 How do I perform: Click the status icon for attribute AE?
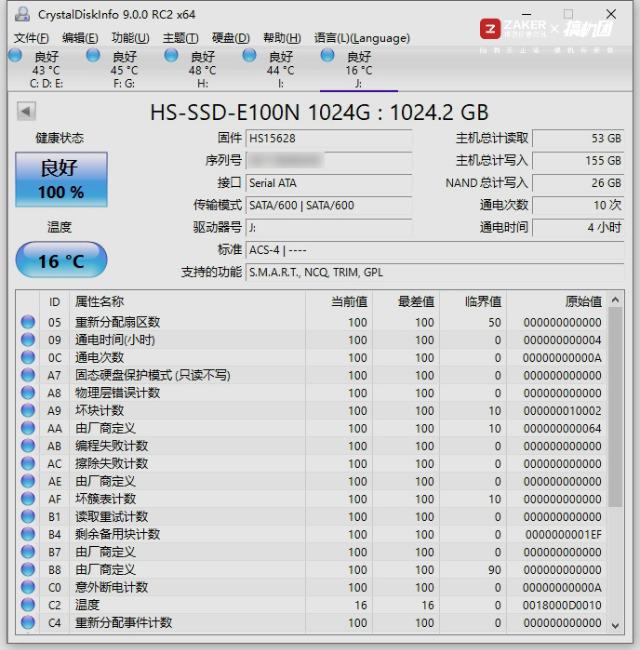tap(28, 481)
